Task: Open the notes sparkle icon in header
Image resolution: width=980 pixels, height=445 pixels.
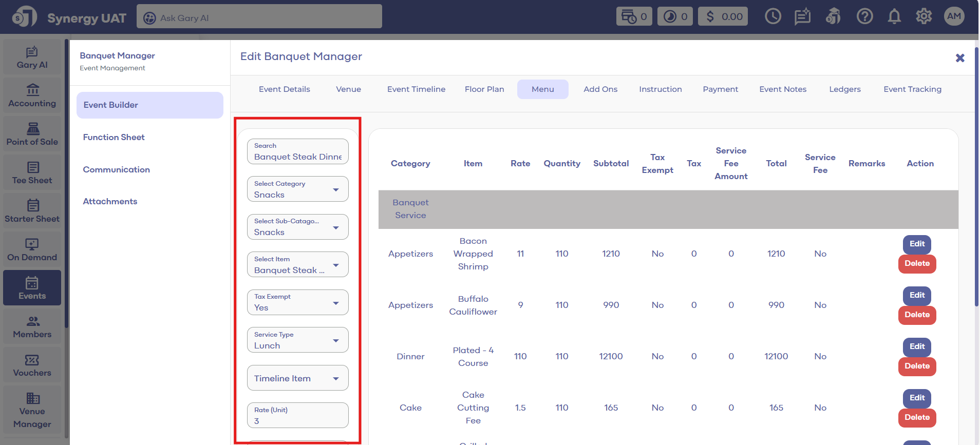Action: coord(802,17)
